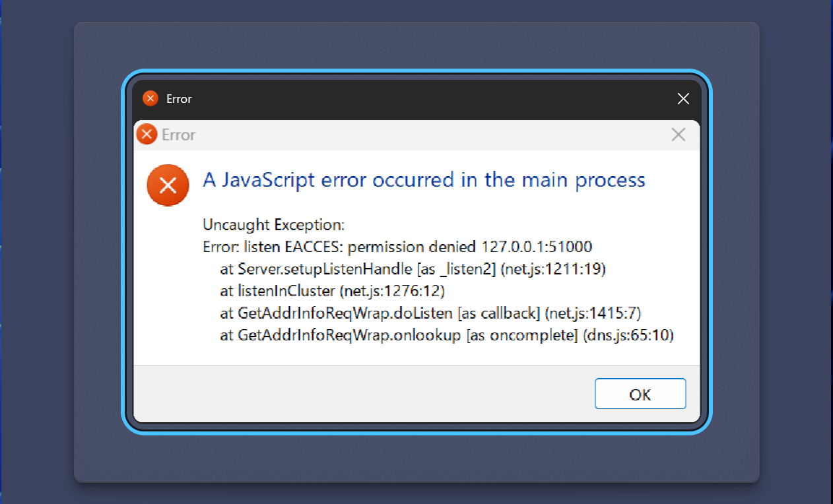Click the error icon in light title bar
The height and width of the screenshot is (504, 833).
(147, 135)
